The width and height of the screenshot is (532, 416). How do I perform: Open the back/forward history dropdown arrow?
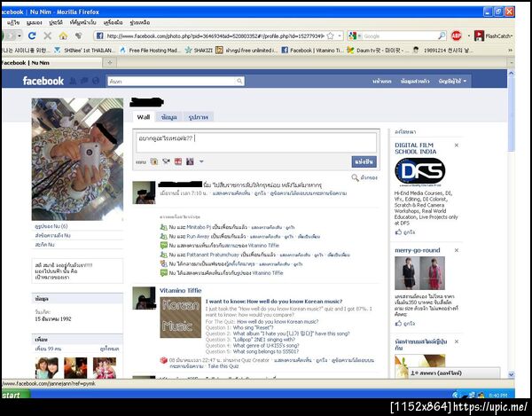pyautogui.click(x=20, y=35)
